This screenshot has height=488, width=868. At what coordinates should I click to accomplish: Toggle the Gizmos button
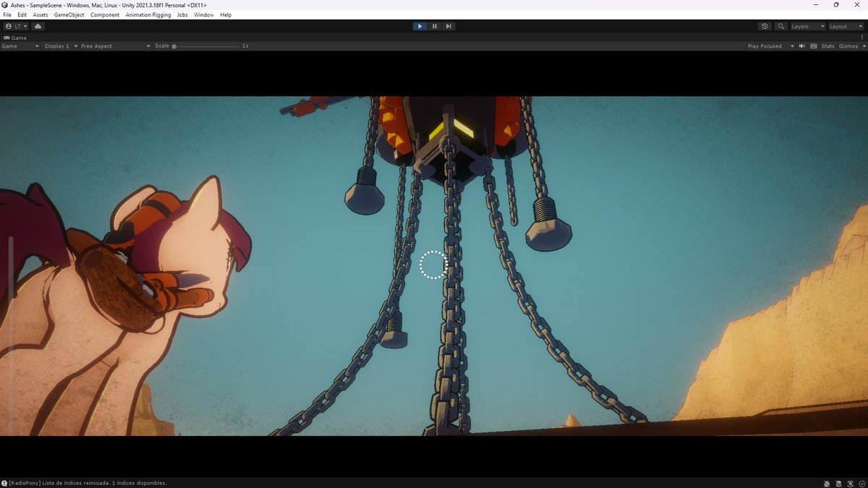pyautogui.click(x=848, y=46)
